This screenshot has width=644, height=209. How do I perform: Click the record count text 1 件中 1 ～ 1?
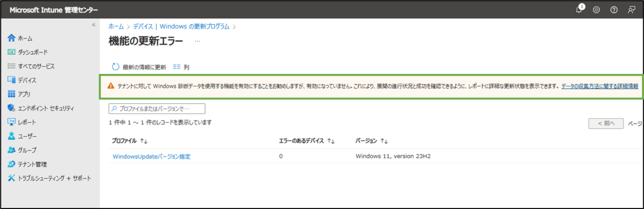click(x=160, y=123)
